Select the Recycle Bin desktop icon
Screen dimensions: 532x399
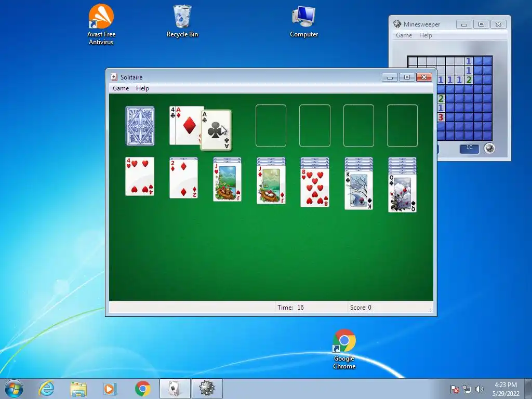182,21
